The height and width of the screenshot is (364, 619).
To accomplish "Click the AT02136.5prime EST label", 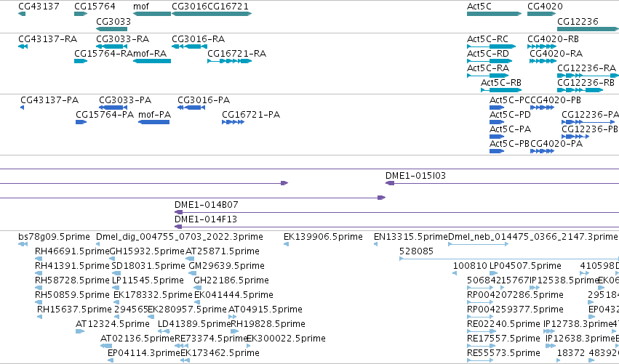I will [x=137, y=339].
